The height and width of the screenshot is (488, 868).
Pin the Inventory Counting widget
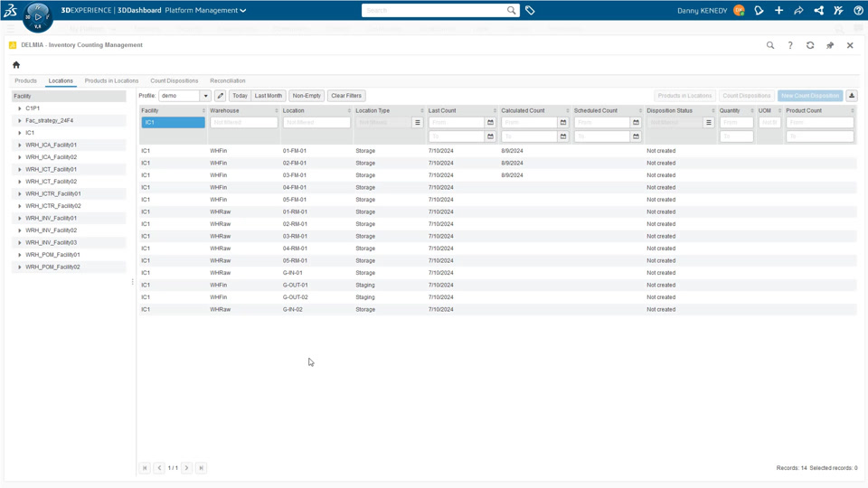[x=830, y=45]
